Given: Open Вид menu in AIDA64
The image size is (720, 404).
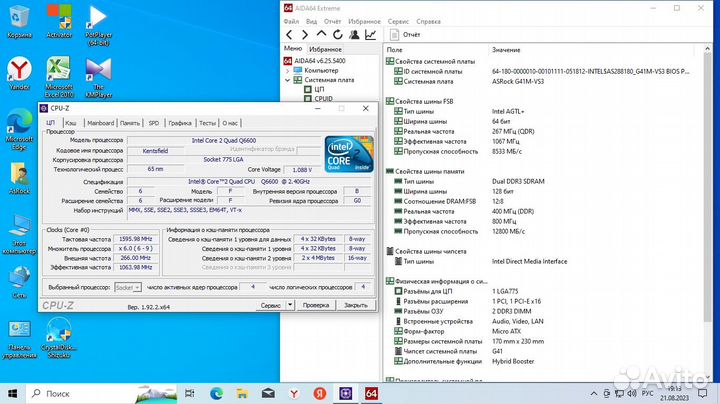Looking at the screenshot, I should [x=311, y=22].
